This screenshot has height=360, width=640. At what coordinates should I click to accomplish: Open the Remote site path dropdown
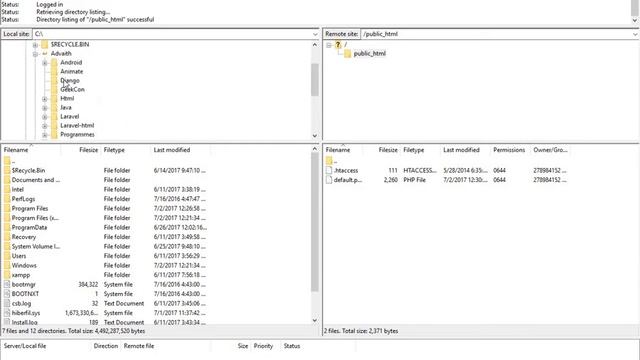pos(635,34)
